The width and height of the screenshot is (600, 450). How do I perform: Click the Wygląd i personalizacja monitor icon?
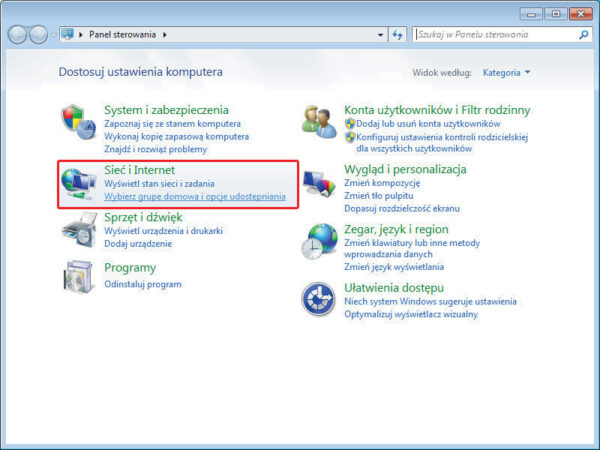(x=320, y=184)
